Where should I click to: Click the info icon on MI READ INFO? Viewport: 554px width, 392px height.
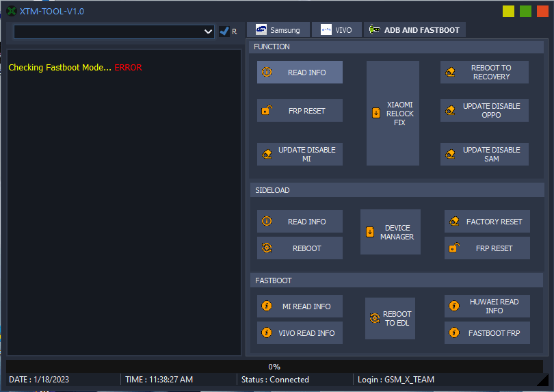point(267,306)
